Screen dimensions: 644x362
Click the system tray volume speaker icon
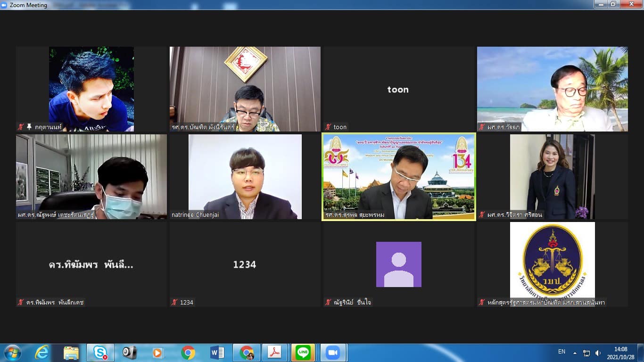[x=598, y=353]
